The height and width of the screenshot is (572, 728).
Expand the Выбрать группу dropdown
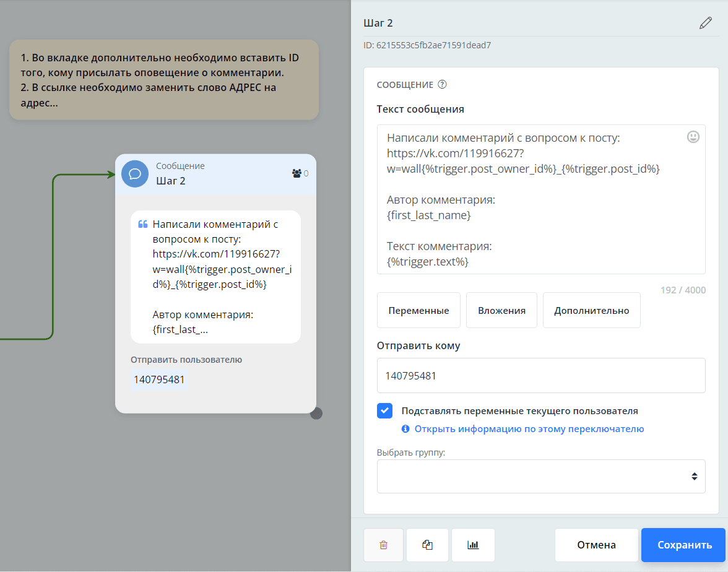coord(540,476)
